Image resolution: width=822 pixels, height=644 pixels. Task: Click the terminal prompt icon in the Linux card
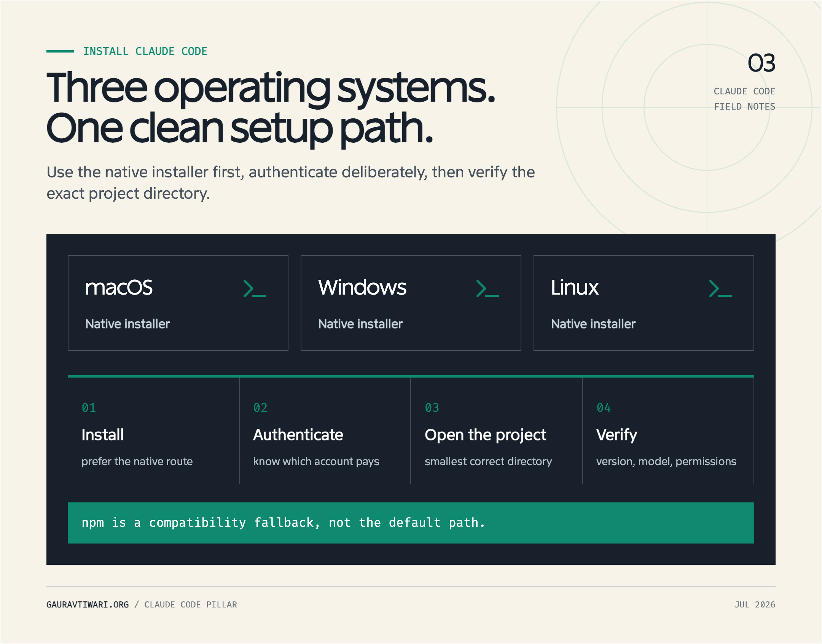pos(720,289)
